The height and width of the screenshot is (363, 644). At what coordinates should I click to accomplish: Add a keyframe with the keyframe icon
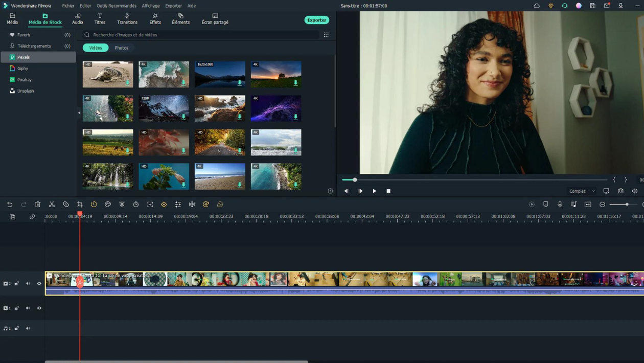(x=164, y=204)
